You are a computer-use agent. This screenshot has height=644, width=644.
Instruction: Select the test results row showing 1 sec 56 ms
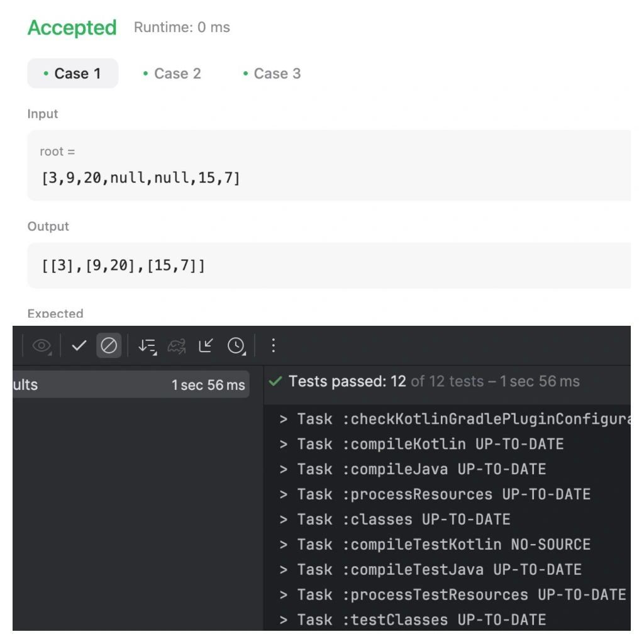131,385
